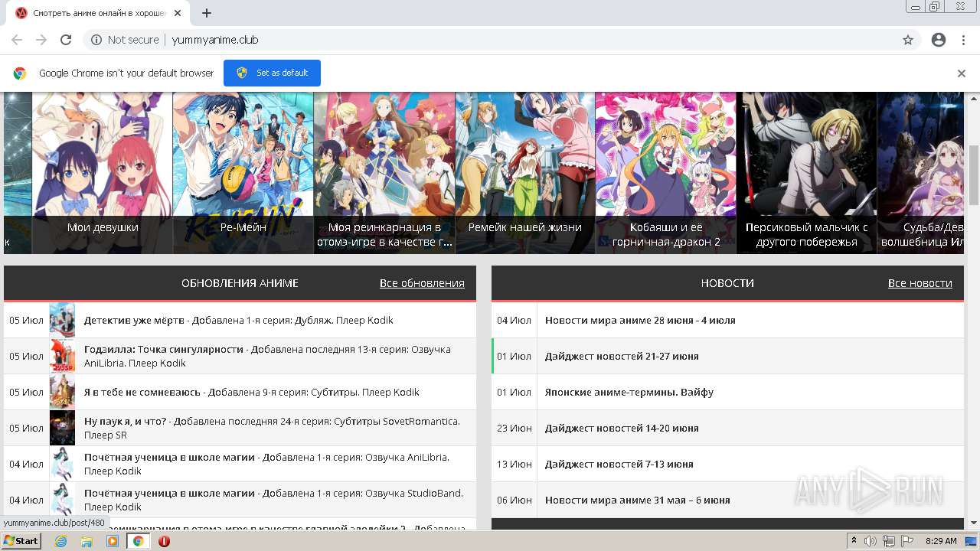Open site info via Not secure icon
The image size is (980, 551).
click(96, 40)
